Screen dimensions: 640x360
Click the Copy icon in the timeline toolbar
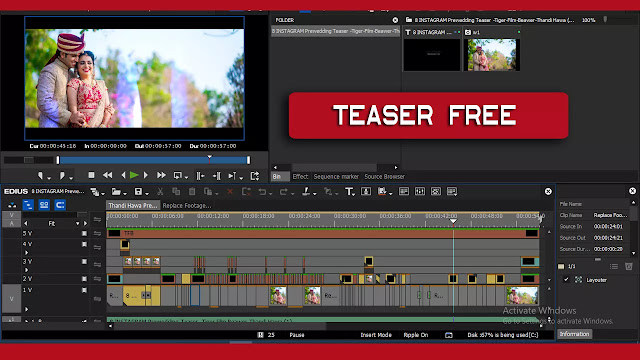(x=176, y=191)
